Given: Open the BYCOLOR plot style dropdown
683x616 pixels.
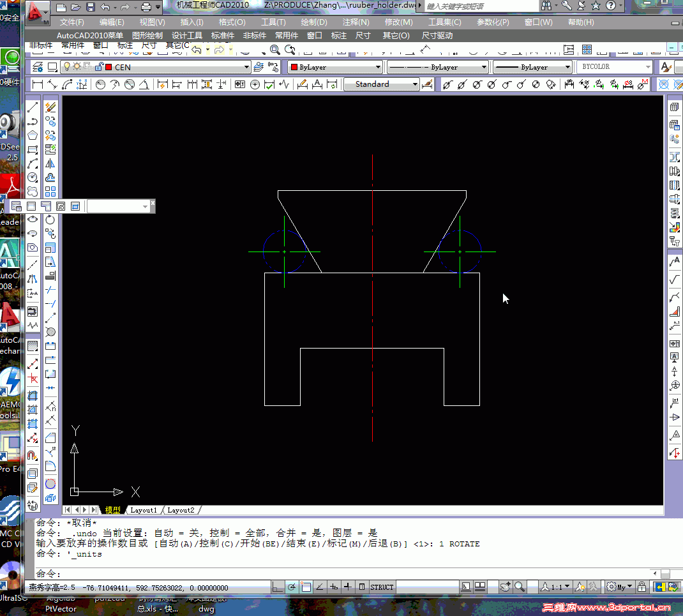Looking at the screenshot, I should pos(648,66).
